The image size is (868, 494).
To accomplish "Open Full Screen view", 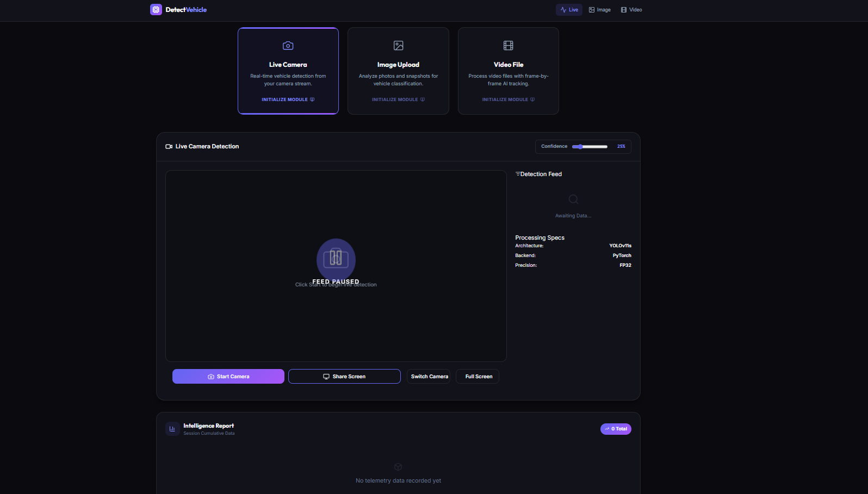I will [x=478, y=377].
